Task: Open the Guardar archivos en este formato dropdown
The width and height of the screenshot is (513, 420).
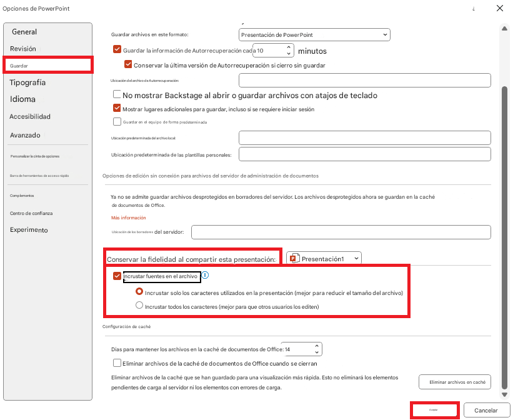Action: 314,35
